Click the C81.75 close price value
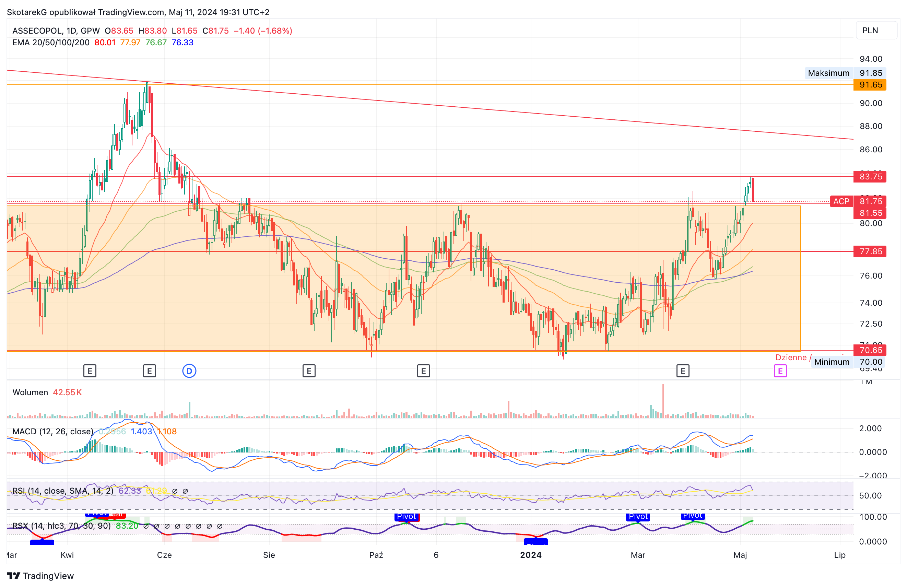 pyautogui.click(x=215, y=31)
